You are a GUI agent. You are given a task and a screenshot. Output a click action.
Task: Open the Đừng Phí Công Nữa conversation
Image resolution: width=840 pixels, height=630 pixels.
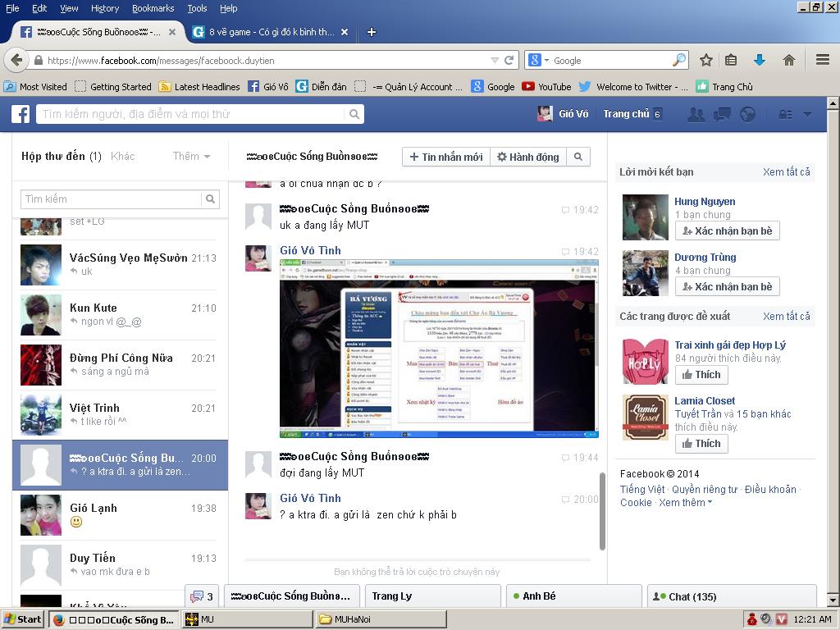pos(119,365)
